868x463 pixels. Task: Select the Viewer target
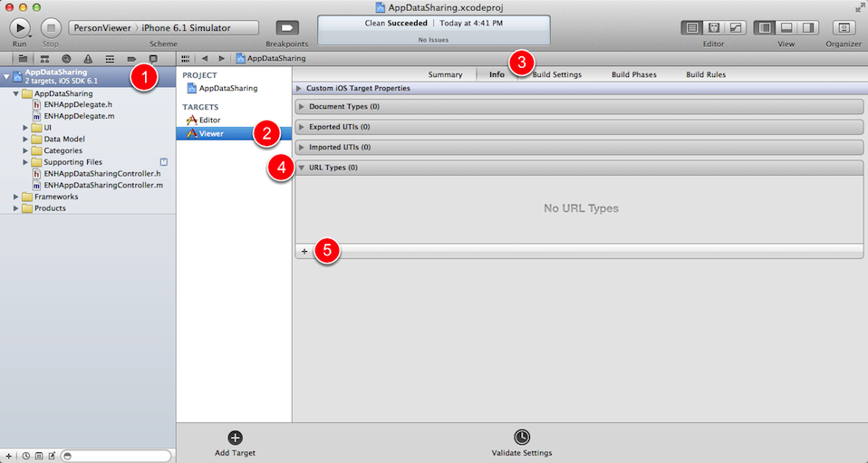tap(234, 133)
